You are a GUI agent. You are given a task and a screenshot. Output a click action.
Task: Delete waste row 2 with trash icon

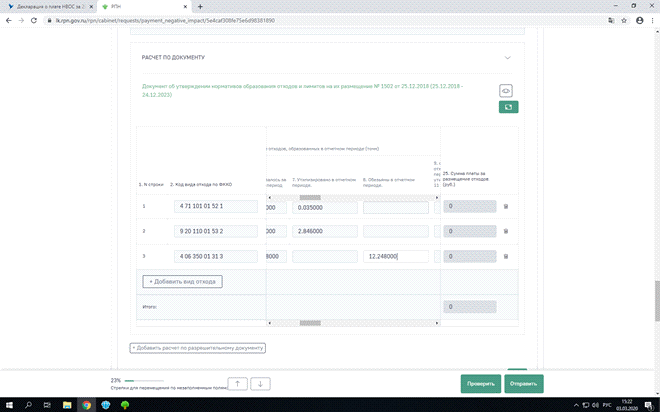point(505,231)
